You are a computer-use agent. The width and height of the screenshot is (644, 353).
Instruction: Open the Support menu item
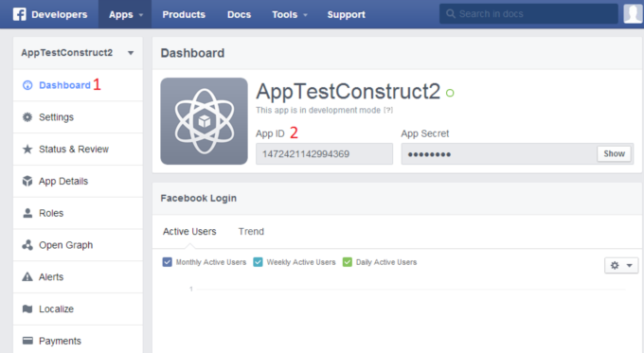(x=347, y=14)
